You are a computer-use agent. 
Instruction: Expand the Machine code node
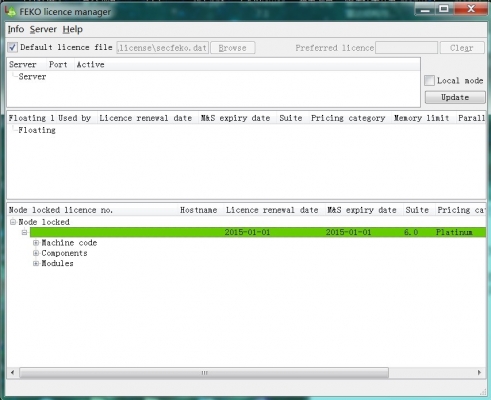pyautogui.click(x=36, y=243)
